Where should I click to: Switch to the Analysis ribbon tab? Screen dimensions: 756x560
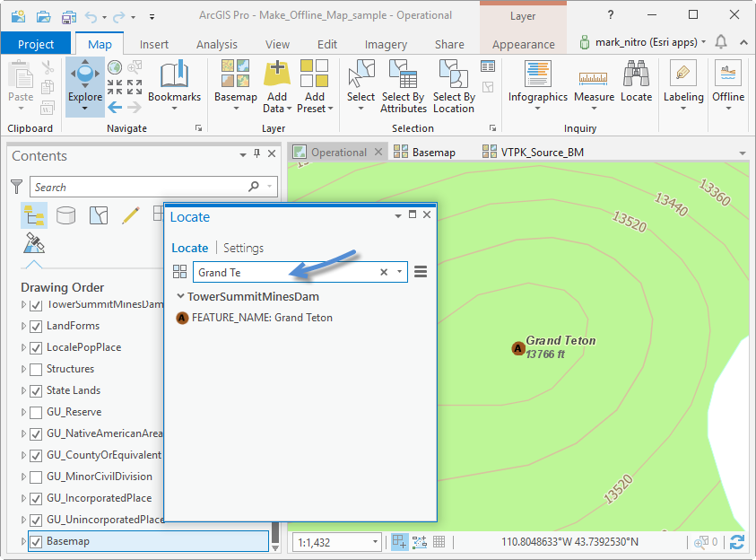216,44
